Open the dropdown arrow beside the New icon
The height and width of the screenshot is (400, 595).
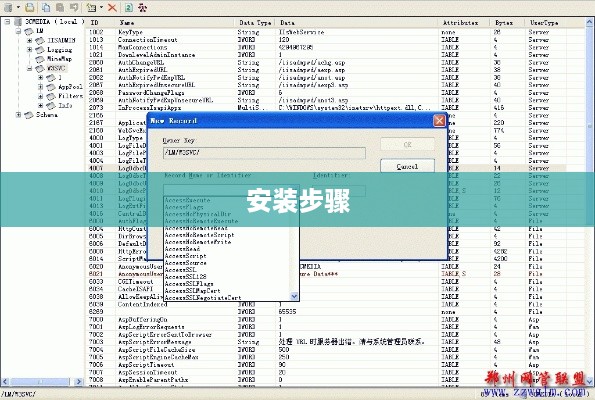point(101,7)
